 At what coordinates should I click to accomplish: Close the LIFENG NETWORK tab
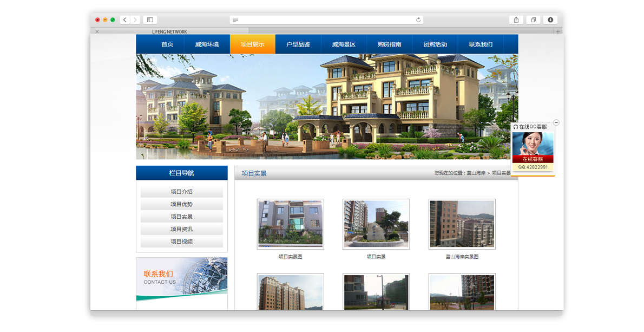coord(97,31)
